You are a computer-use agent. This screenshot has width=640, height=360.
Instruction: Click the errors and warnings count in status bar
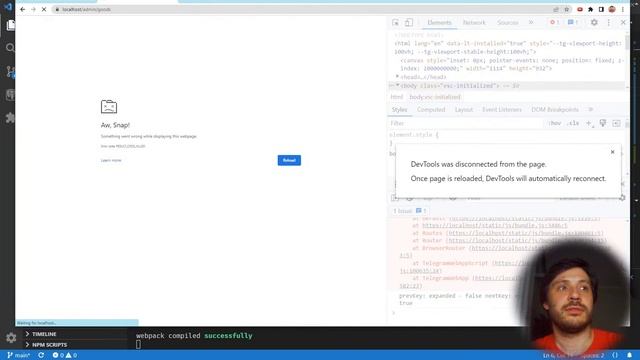click(64, 355)
